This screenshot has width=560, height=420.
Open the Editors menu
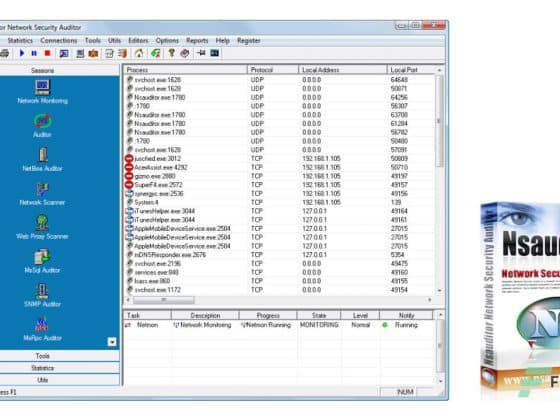(138, 40)
